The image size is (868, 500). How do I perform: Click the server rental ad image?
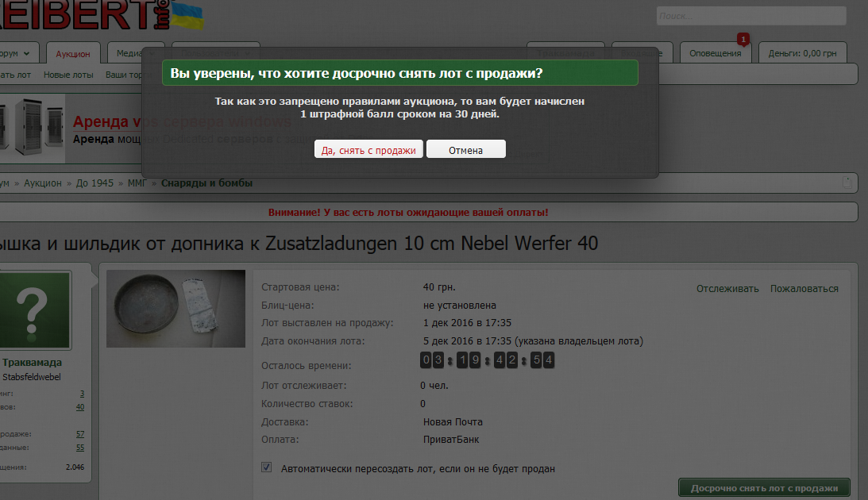pyautogui.click(x=32, y=129)
